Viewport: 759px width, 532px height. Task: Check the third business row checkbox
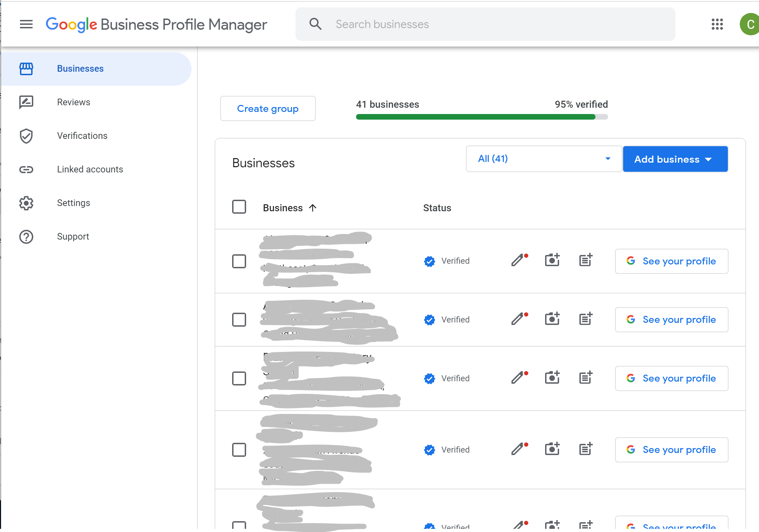239,378
